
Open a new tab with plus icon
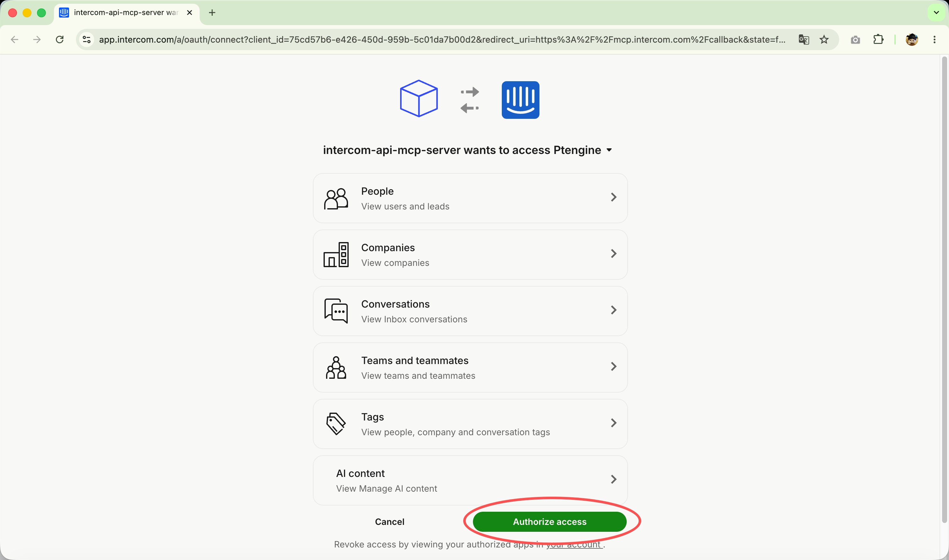pyautogui.click(x=212, y=13)
